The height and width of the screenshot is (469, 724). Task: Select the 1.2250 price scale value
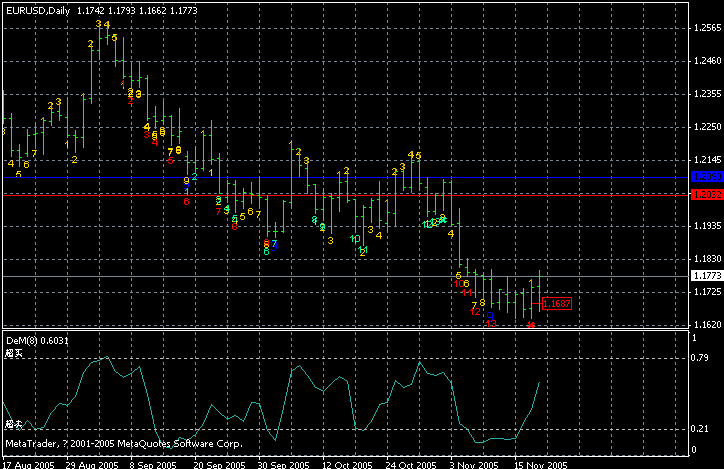coord(707,126)
